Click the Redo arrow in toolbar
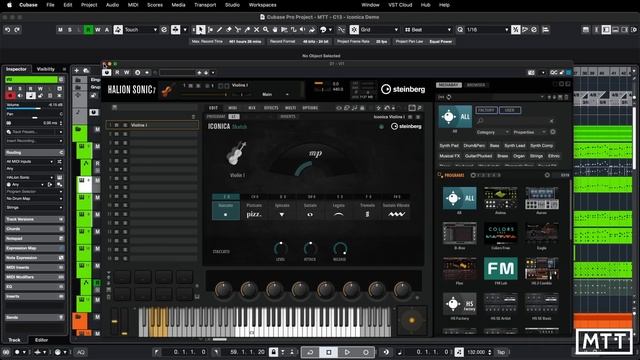The image size is (640, 360). pos(17,30)
